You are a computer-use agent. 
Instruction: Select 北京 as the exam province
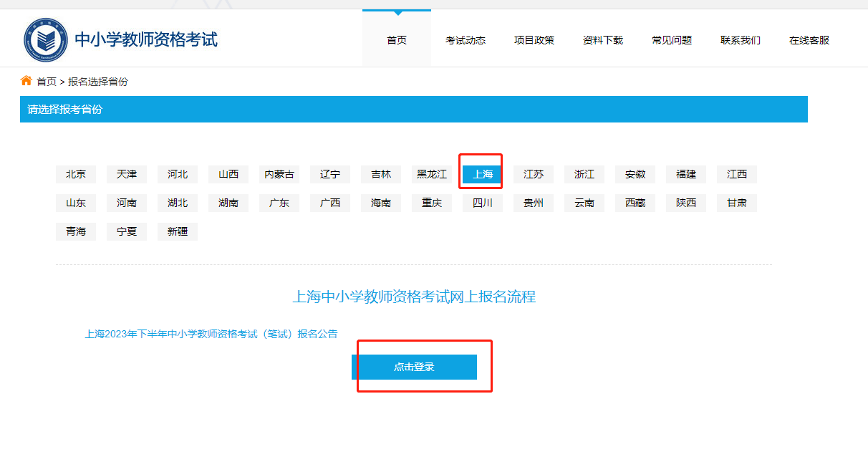click(x=76, y=173)
